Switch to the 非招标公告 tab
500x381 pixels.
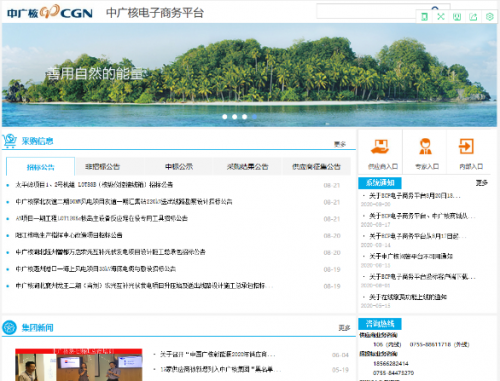point(103,166)
